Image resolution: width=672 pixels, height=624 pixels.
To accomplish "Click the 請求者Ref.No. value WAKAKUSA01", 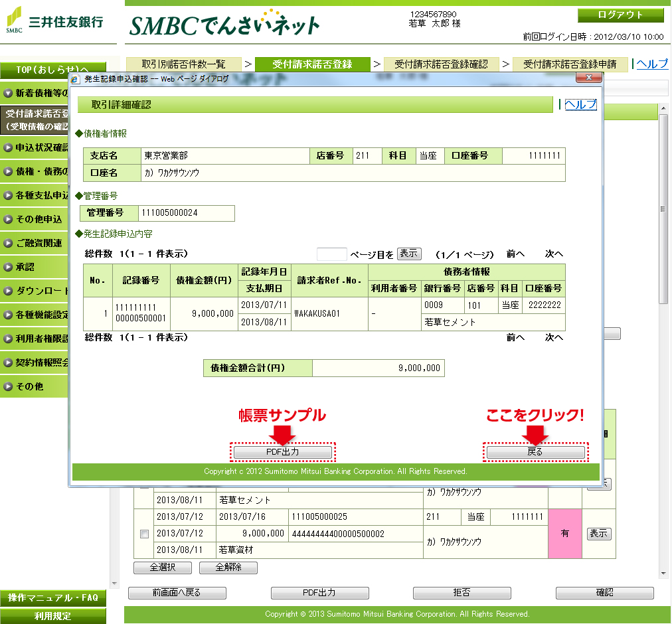I will 317,314.
